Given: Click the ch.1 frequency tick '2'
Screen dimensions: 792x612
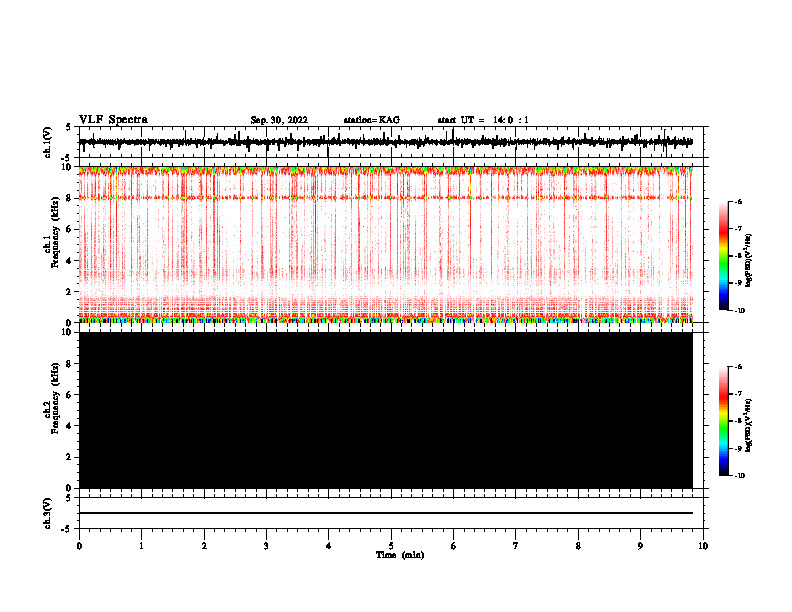Looking at the screenshot, I should [x=70, y=291].
